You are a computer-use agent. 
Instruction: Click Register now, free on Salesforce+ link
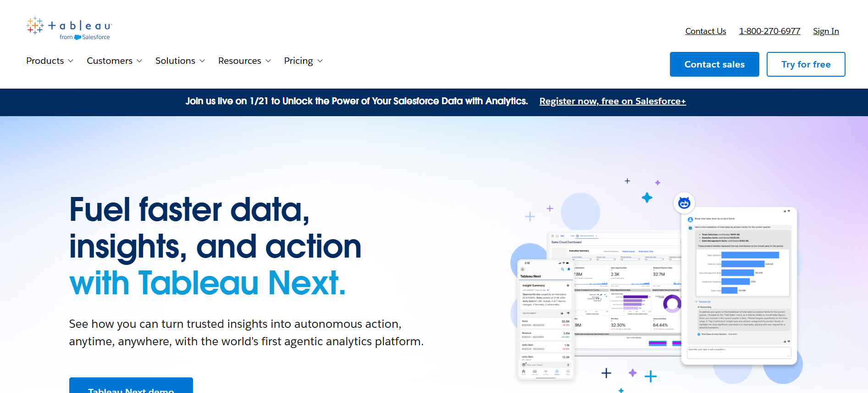[613, 101]
